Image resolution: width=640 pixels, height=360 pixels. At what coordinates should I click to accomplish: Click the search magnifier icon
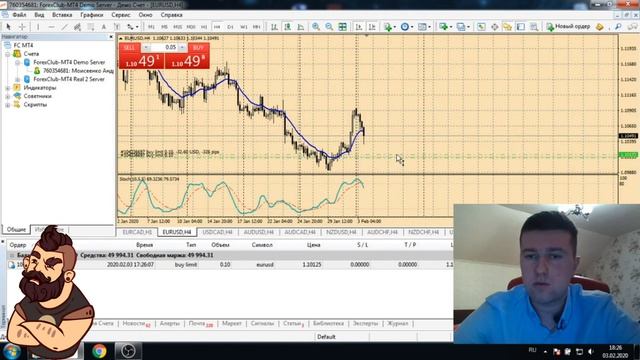point(618,27)
